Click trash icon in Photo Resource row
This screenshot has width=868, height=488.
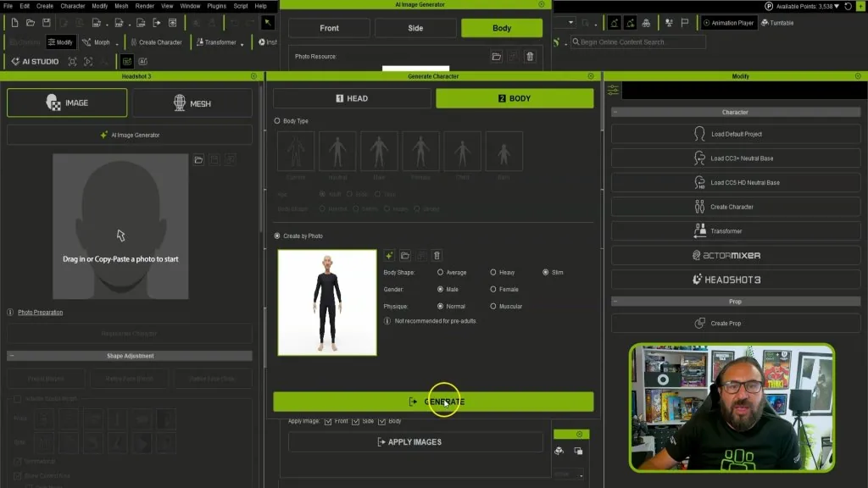[530, 57]
